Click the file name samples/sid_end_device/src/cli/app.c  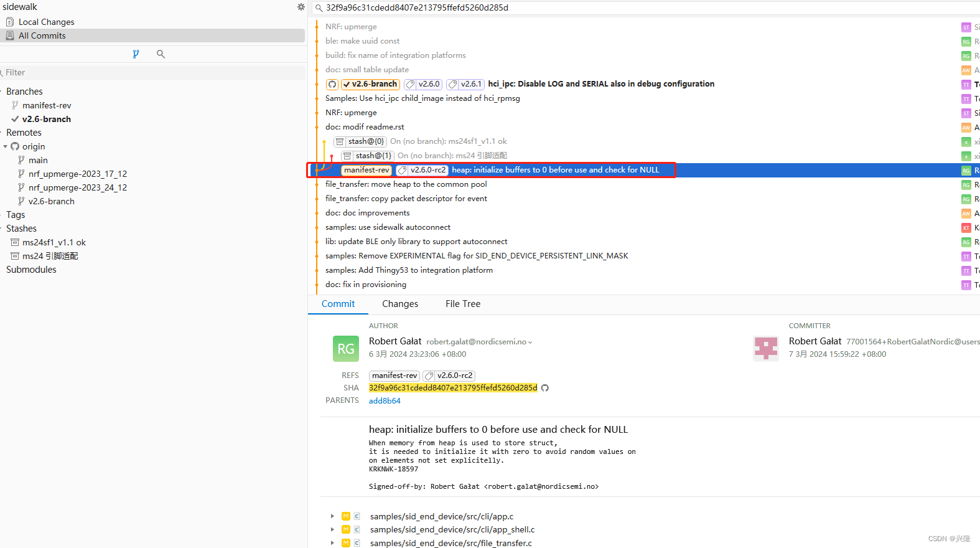point(442,516)
